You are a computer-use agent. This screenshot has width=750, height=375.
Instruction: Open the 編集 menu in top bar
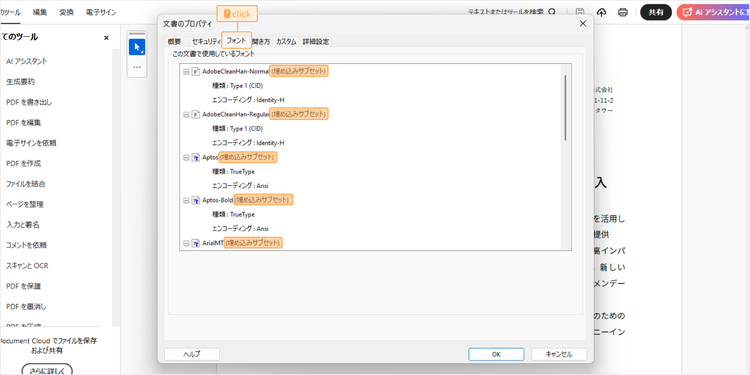pos(40,12)
